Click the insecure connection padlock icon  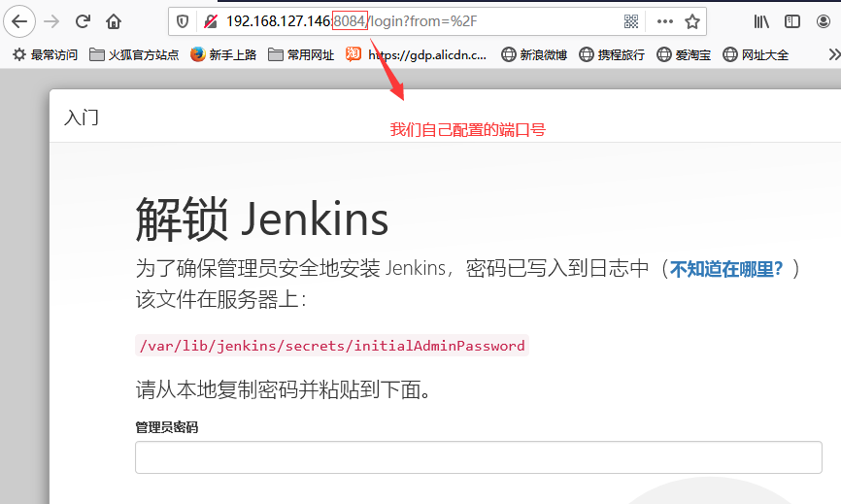[x=210, y=21]
